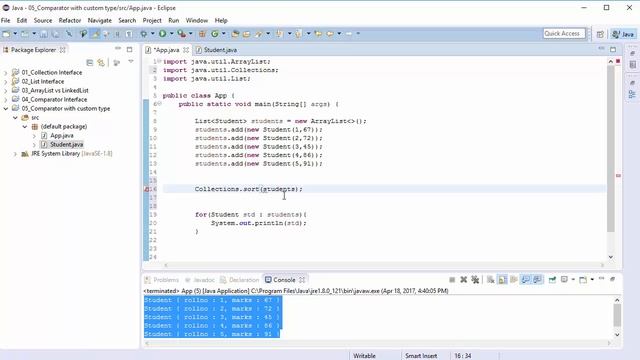
Task: Expand 04_Comparator Interface project
Action: pos(6,100)
